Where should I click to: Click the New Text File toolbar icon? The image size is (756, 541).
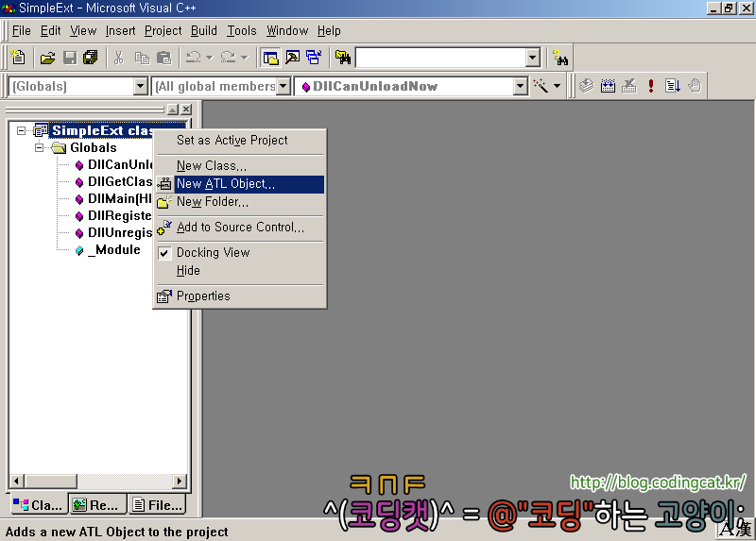click(x=18, y=58)
